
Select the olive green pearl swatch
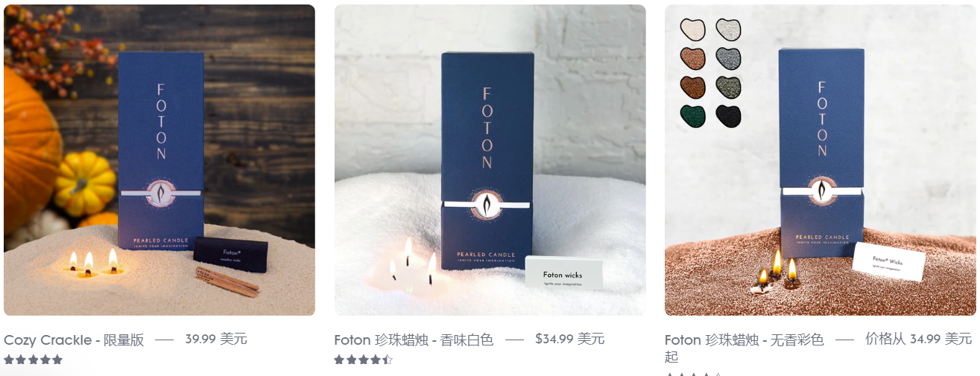[728, 87]
